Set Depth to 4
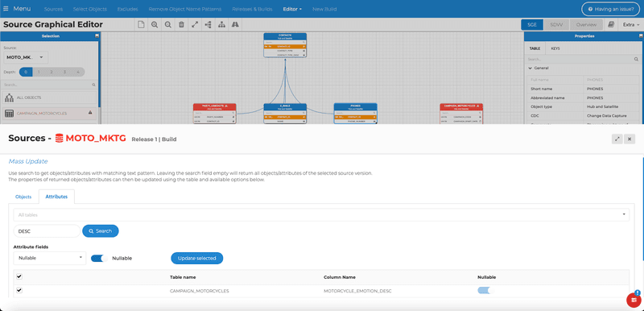This screenshot has height=311, width=644. pyautogui.click(x=78, y=72)
